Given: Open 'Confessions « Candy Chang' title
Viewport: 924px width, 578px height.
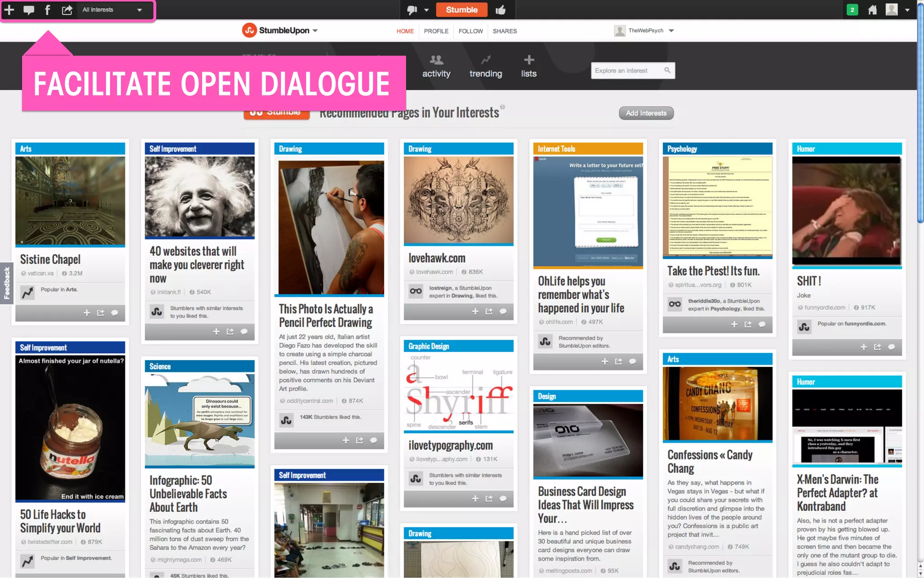Looking at the screenshot, I should click(x=710, y=462).
